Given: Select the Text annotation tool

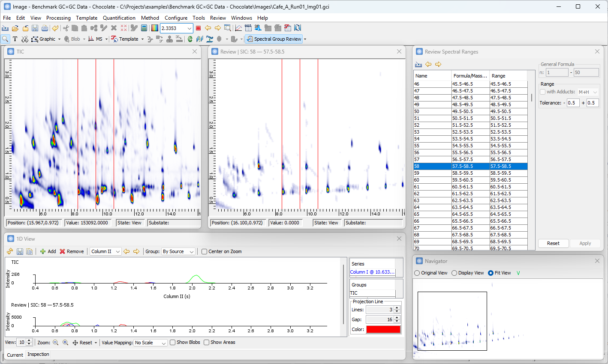Looking at the screenshot, I should (15, 39).
